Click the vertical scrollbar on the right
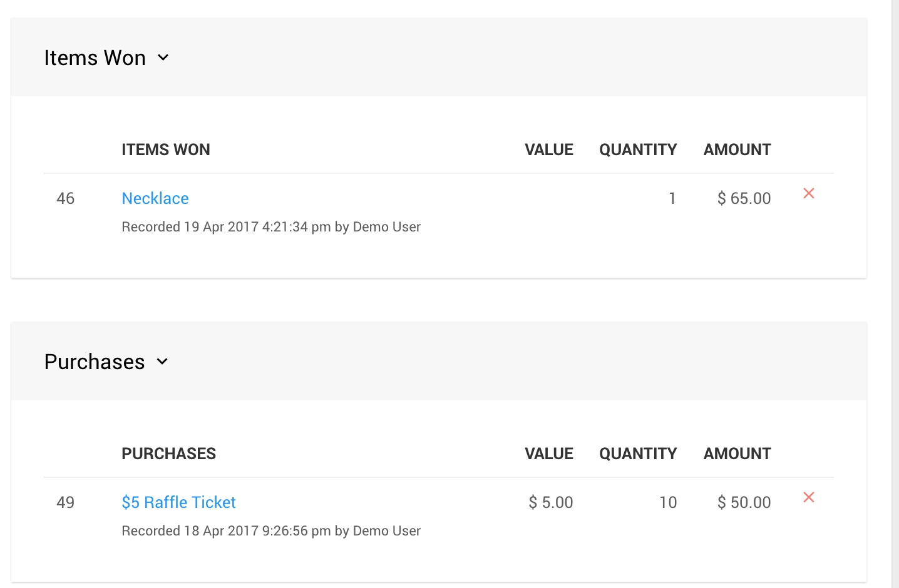The image size is (899, 588). pos(895,294)
